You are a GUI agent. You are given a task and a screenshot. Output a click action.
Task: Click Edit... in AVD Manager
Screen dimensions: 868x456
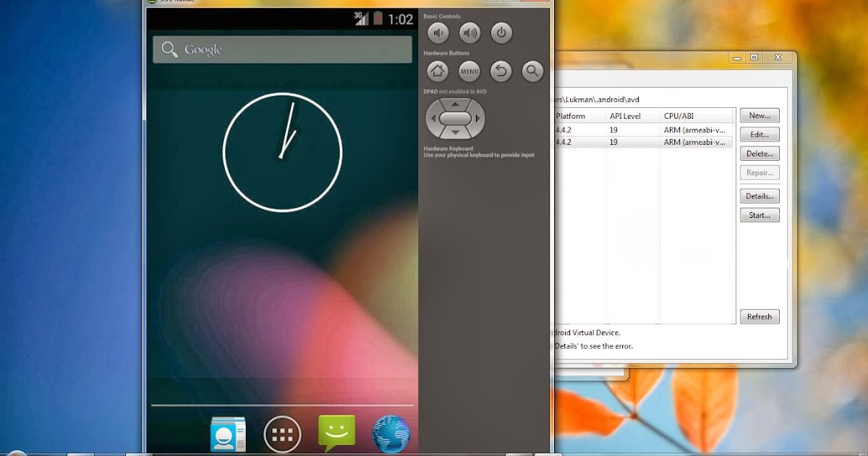tap(759, 135)
